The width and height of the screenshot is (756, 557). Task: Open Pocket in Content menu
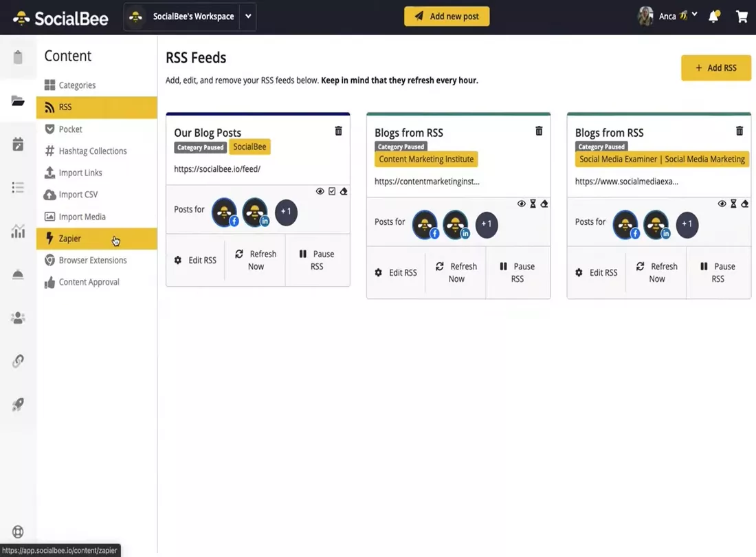pyautogui.click(x=96, y=129)
